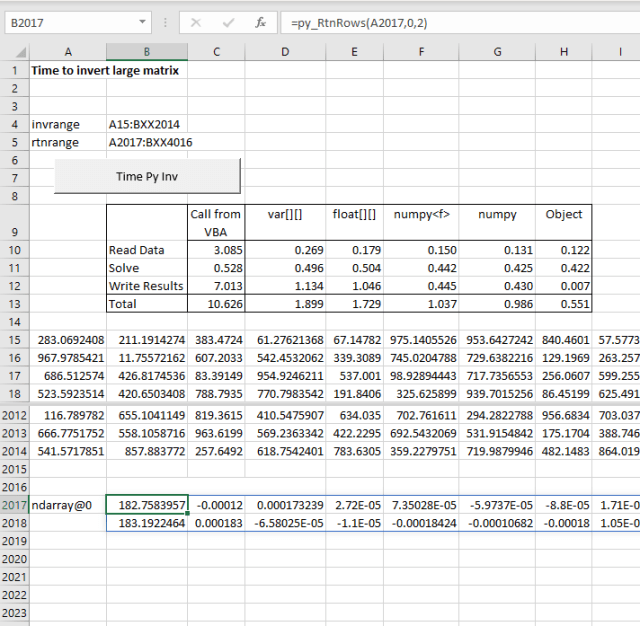Select the column D header

[285, 51]
